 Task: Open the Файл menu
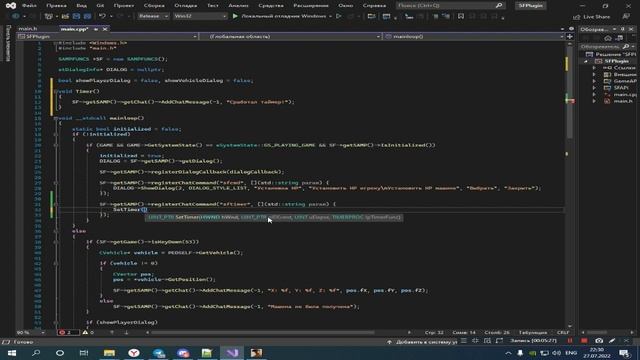tap(29, 6)
